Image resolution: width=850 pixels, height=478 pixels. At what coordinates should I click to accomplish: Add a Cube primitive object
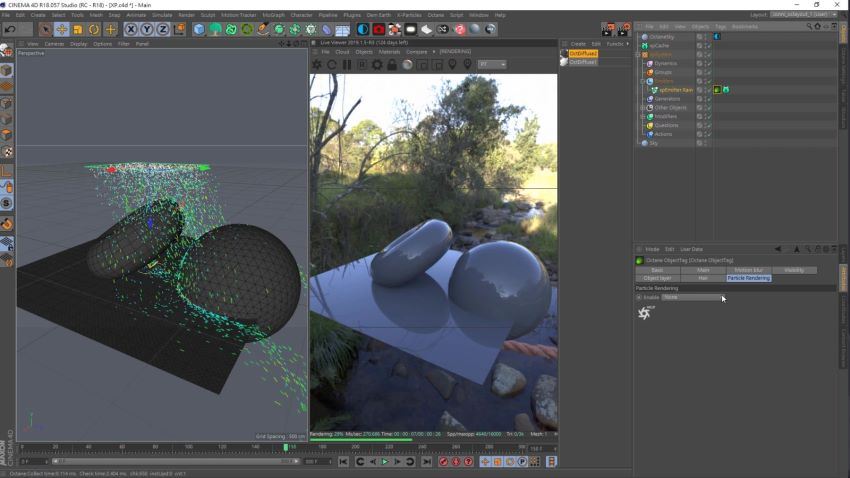click(199, 29)
